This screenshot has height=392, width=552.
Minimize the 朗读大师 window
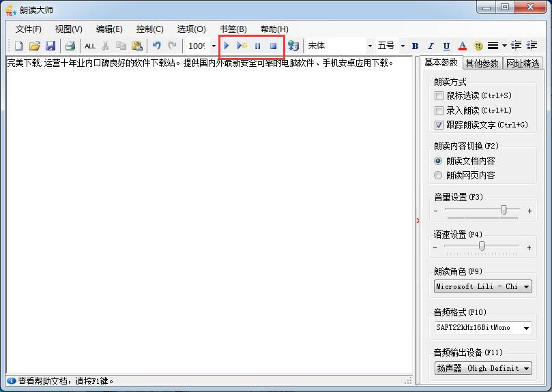coord(487,7)
